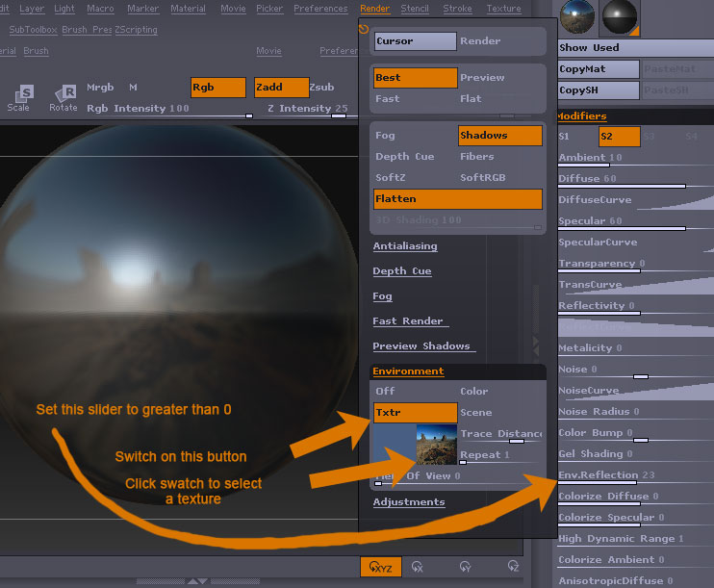This screenshot has width=714, height=588.
Task: Click the environment texture swatch
Action: point(436,444)
